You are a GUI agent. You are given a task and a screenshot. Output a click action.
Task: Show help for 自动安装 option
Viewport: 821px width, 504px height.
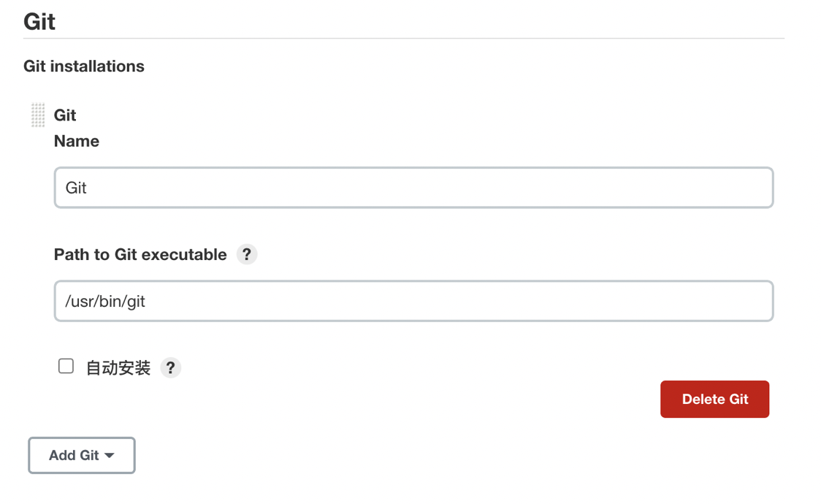(x=170, y=367)
